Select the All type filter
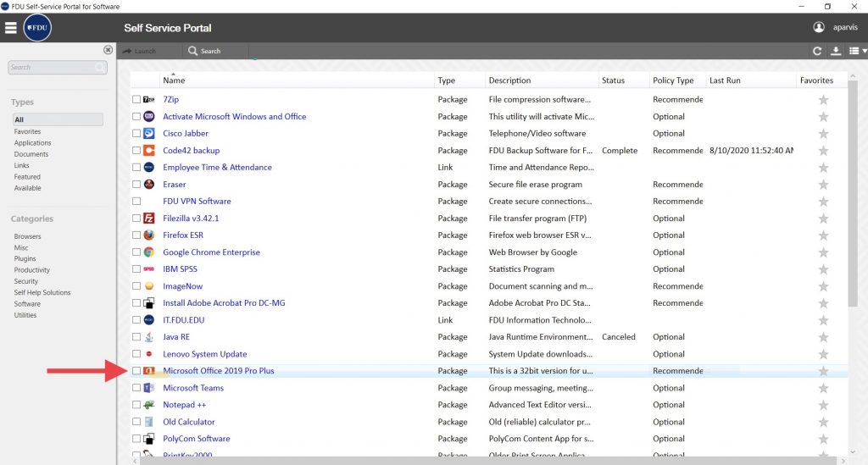 [58, 119]
